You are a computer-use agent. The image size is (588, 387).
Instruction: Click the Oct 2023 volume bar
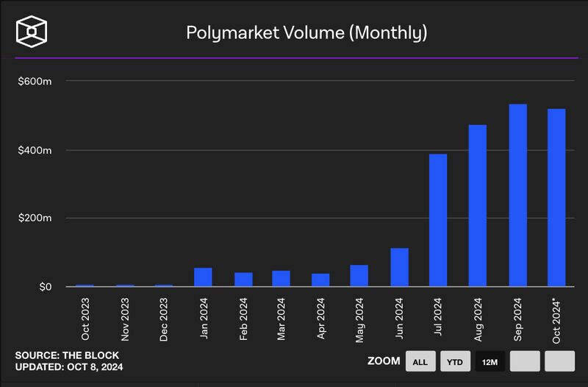click(85, 285)
